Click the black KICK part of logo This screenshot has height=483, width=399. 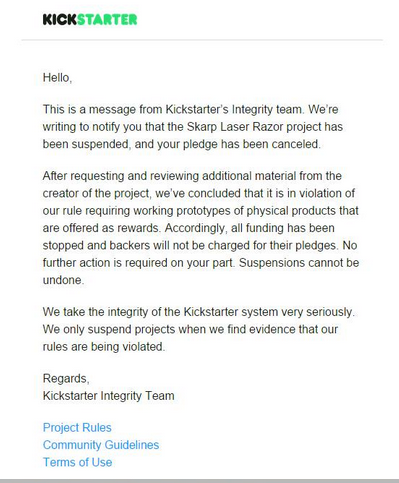tap(60, 19)
